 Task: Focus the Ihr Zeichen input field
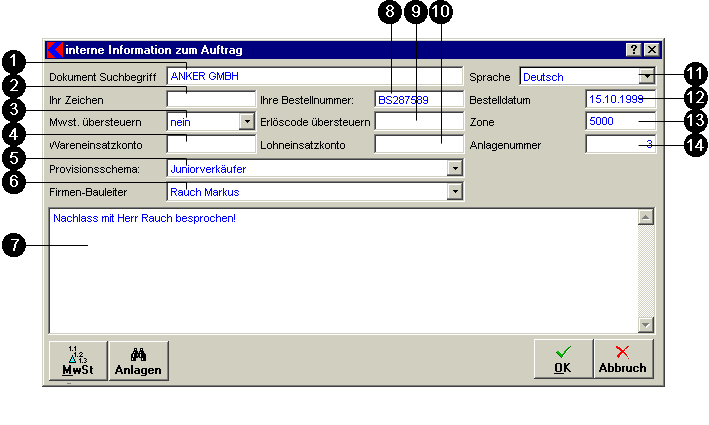pos(211,100)
